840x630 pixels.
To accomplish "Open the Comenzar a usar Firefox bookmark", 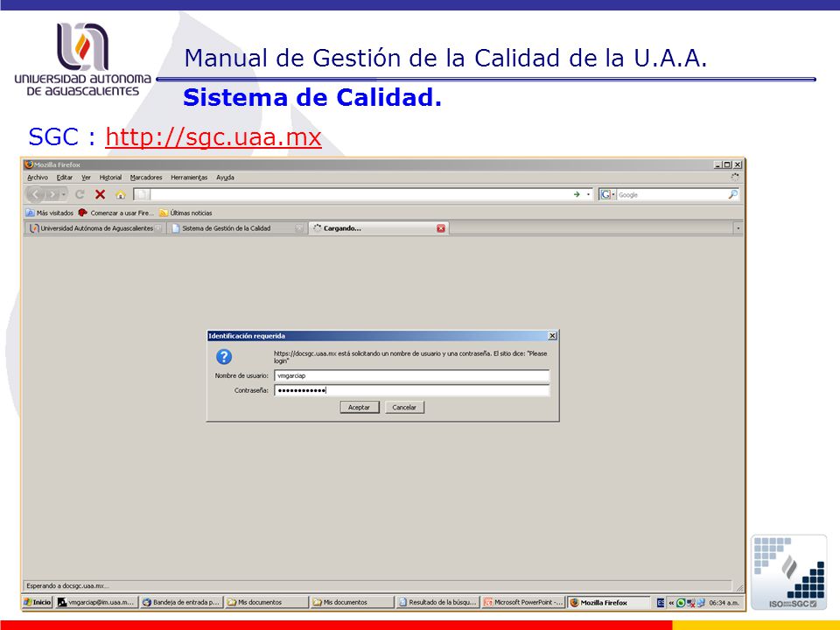I will 116,213.
